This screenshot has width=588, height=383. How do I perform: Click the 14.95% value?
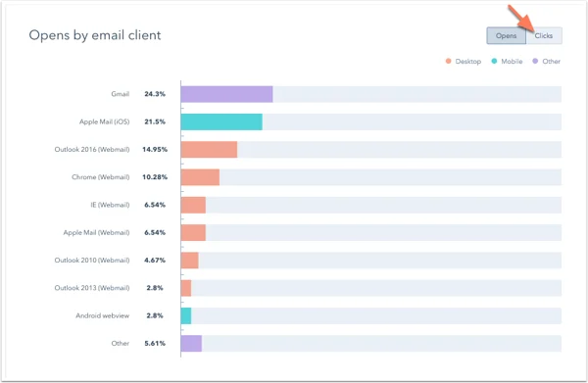point(155,150)
